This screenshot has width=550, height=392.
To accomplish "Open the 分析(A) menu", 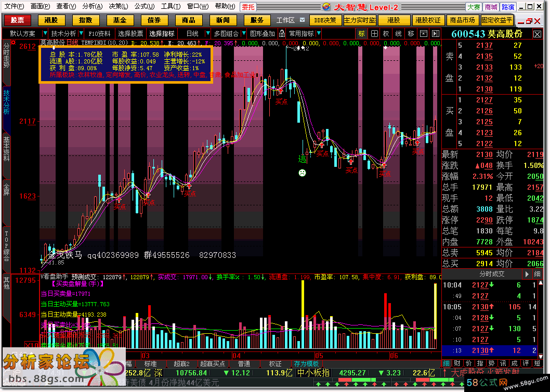I will pos(92,6).
